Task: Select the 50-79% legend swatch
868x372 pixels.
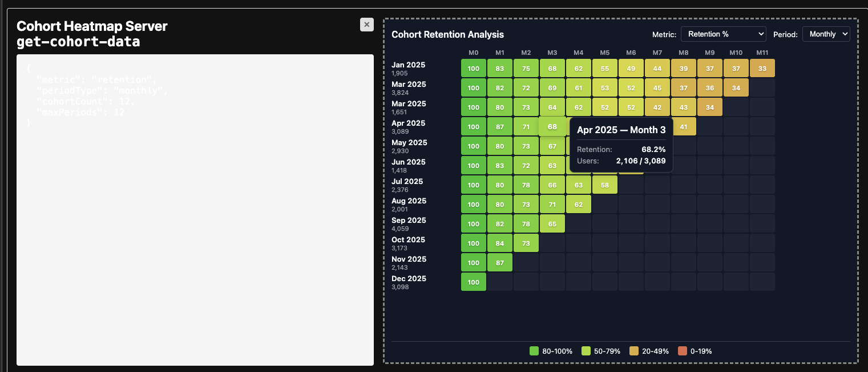Action: (x=586, y=351)
